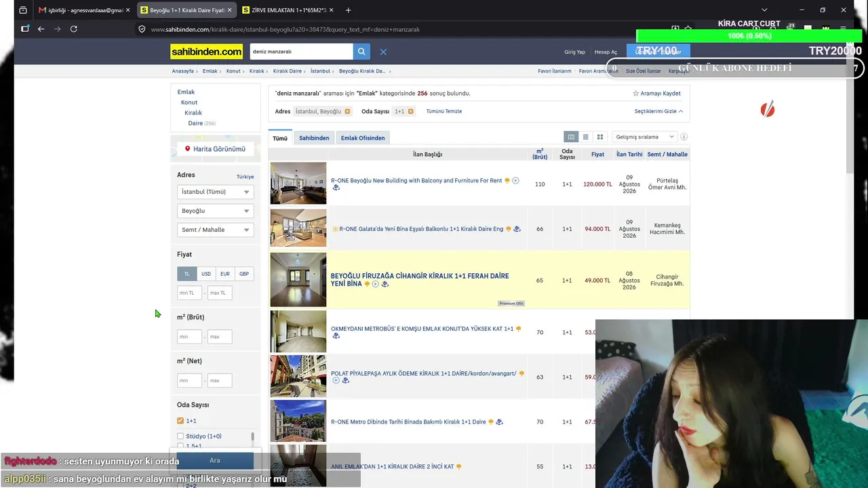868x488 pixels.
Task: Open the Beyoğlu district dropdown
Action: [215, 211]
